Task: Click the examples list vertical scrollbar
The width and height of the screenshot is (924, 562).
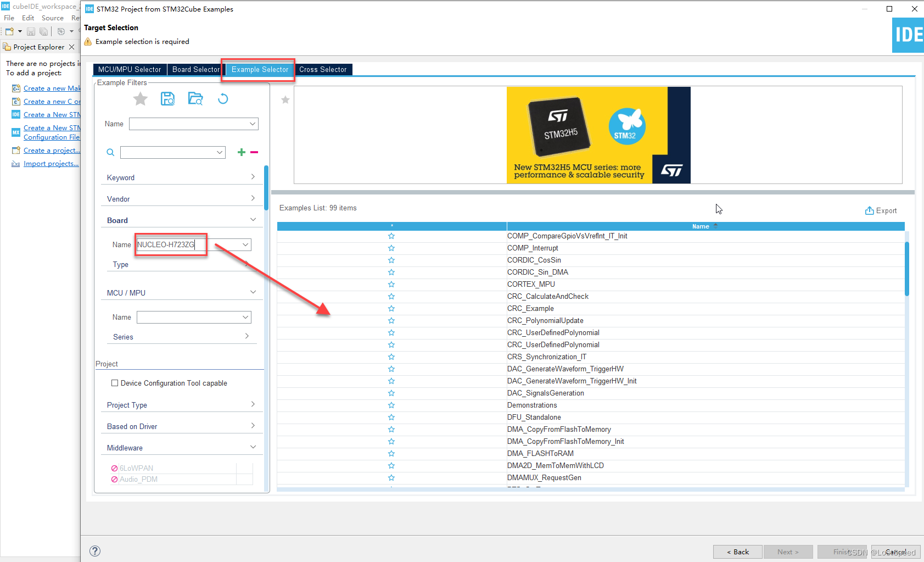Action: (x=907, y=269)
